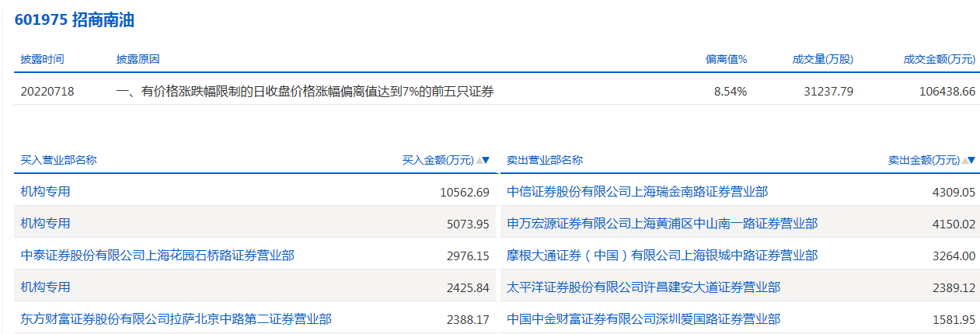The width and height of the screenshot is (980, 334).
Task: Click the 买入营业部名称 column header
Action: [58, 160]
